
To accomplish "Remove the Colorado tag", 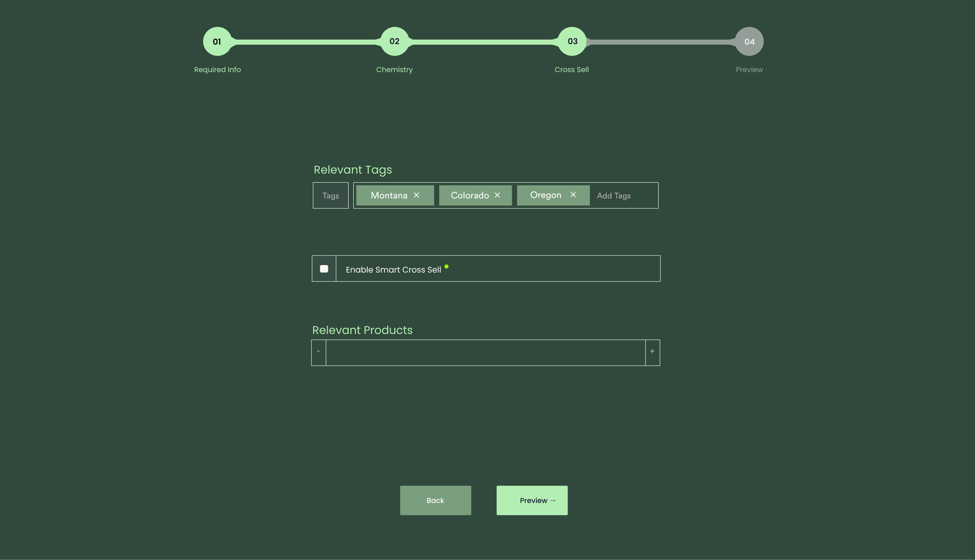I will pyautogui.click(x=497, y=195).
